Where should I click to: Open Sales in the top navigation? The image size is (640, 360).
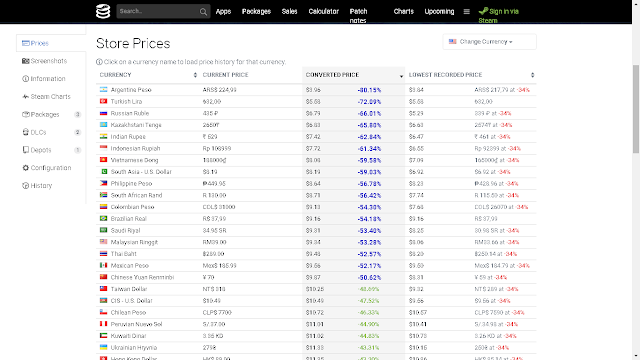pyautogui.click(x=289, y=11)
